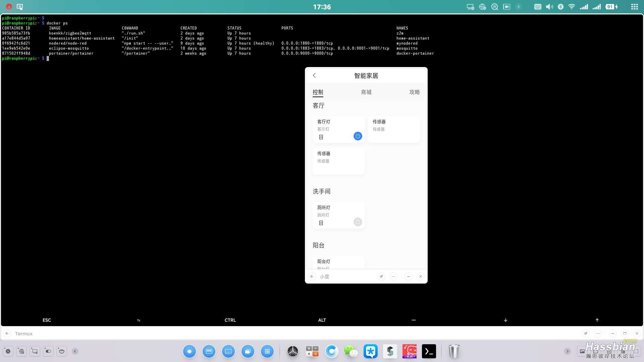
Task: Click the battery 91 indicator
Action: coord(612,7)
